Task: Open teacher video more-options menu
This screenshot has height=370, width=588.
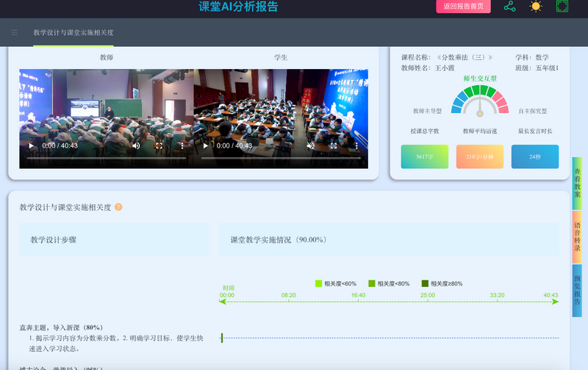Action: point(182,145)
